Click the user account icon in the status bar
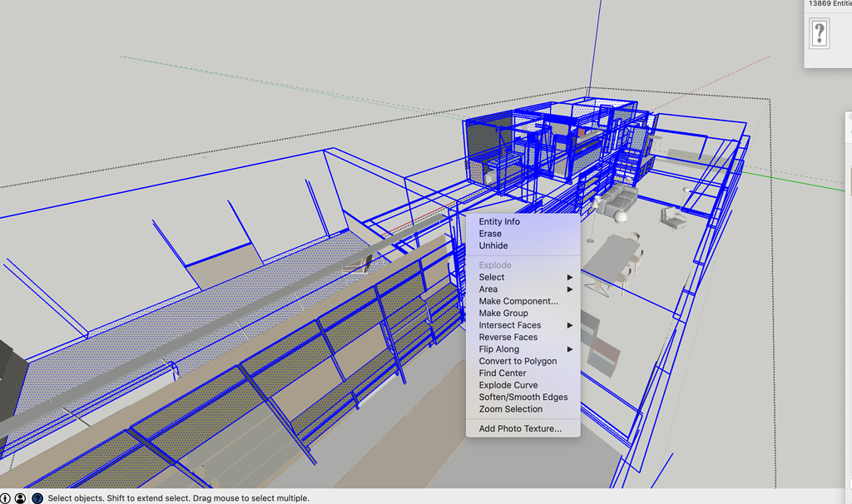The height and width of the screenshot is (504, 852). (x=19, y=497)
